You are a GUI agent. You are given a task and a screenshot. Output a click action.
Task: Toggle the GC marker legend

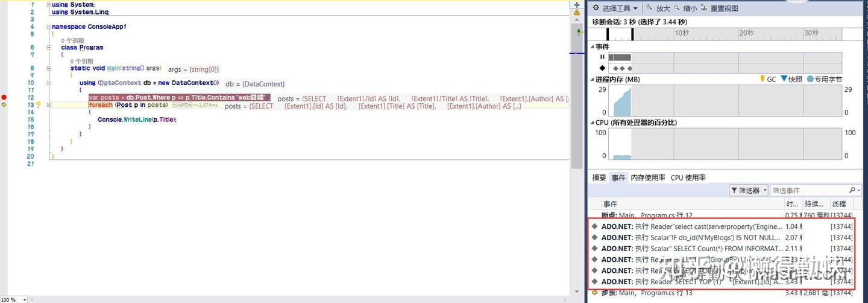pos(767,79)
